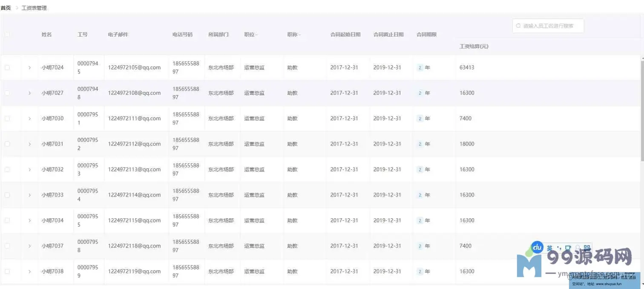Click the 助教 cell in row 小明7034

click(292, 220)
